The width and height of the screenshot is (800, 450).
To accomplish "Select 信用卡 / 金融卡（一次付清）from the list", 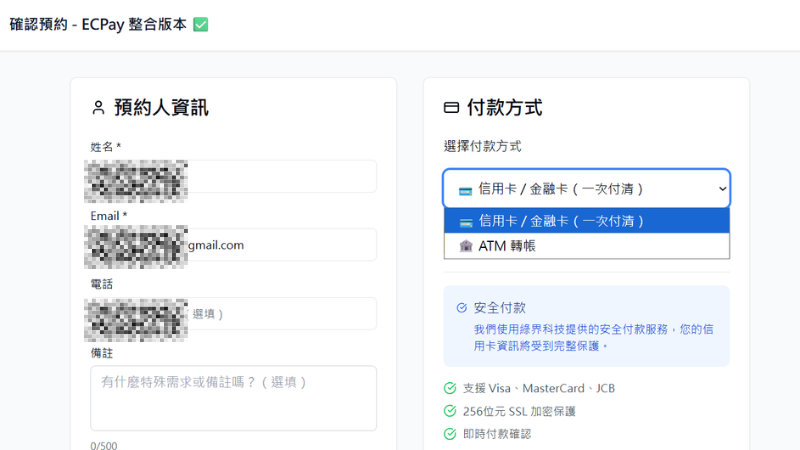I will (587, 221).
